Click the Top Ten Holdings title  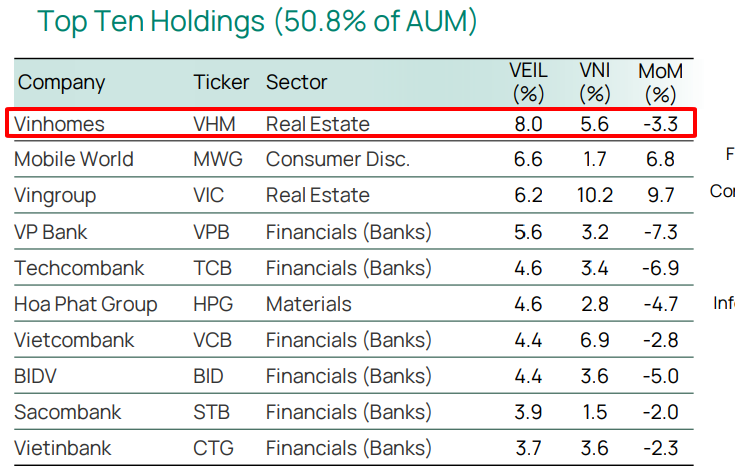click(257, 22)
